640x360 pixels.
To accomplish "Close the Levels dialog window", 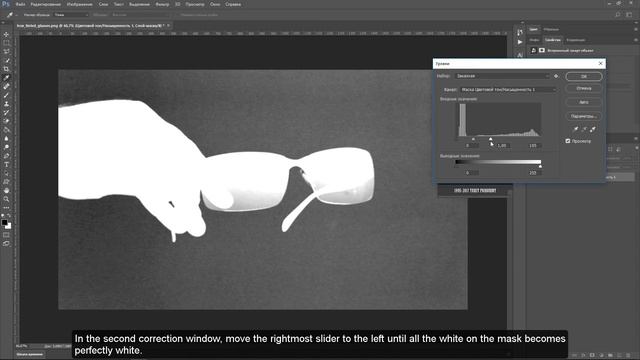I will click(600, 63).
